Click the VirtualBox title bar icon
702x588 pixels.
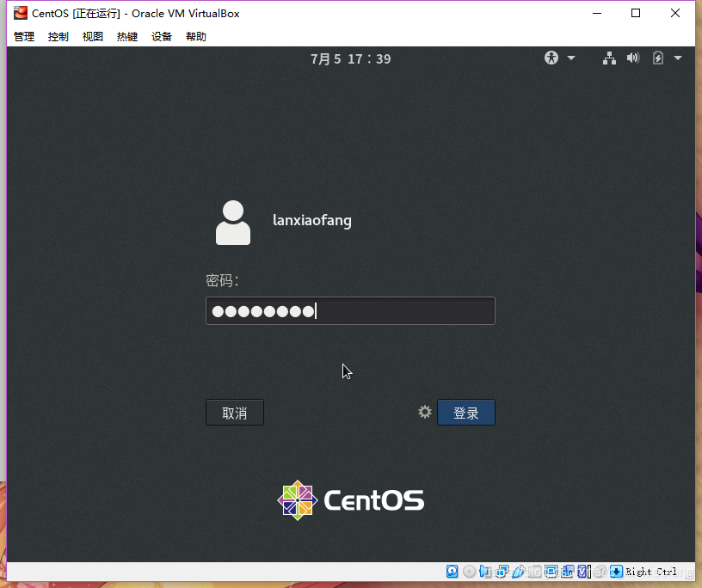coord(20,13)
